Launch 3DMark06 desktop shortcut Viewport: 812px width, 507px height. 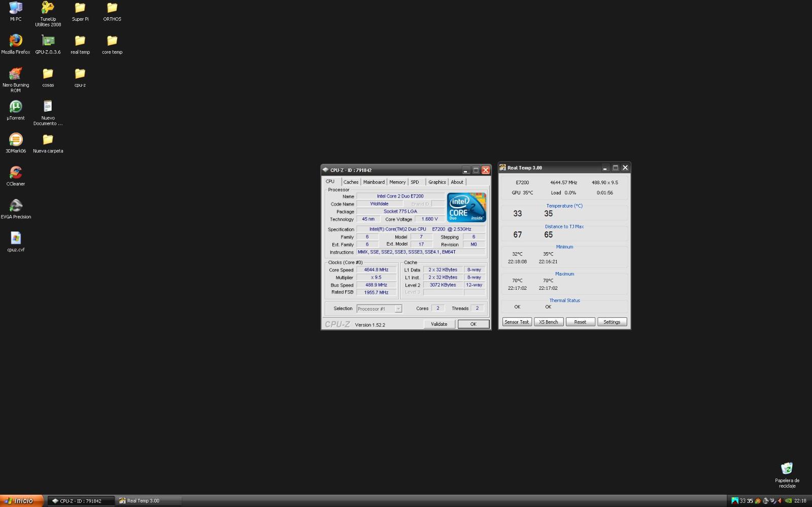tap(16, 143)
